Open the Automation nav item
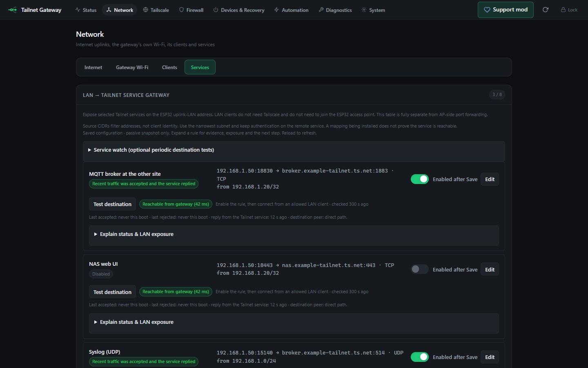Image resolution: width=588 pixels, height=368 pixels. [x=291, y=10]
